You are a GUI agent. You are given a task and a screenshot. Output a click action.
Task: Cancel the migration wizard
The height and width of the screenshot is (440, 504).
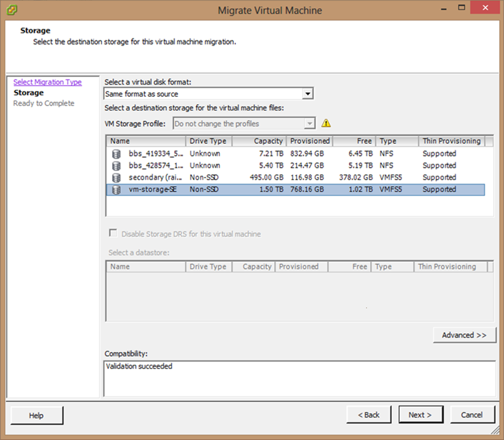pos(471,415)
